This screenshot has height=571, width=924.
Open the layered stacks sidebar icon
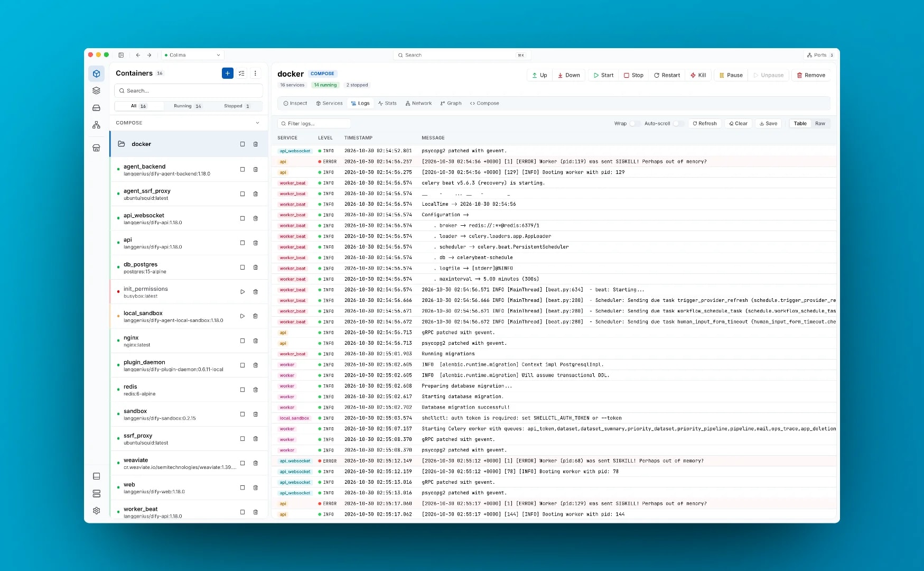pos(96,90)
